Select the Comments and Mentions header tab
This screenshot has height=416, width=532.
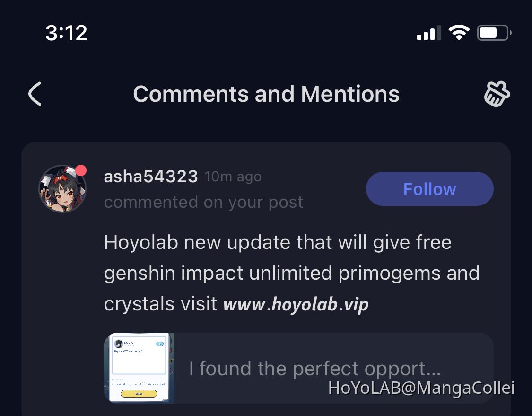pyautogui.click(x=266, y=94)
